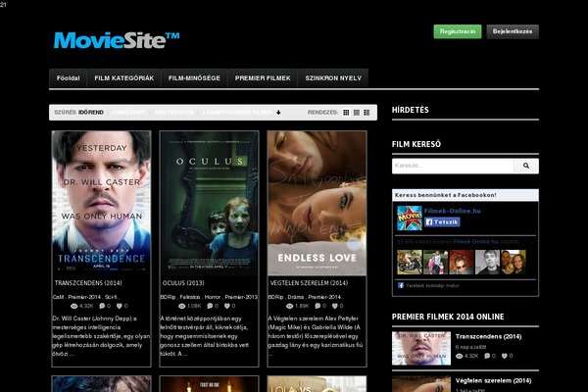Click the views eye icon under Transzcendens card
Screen dimensions: 588x392
pyautogui.click(x=73, y=306)
